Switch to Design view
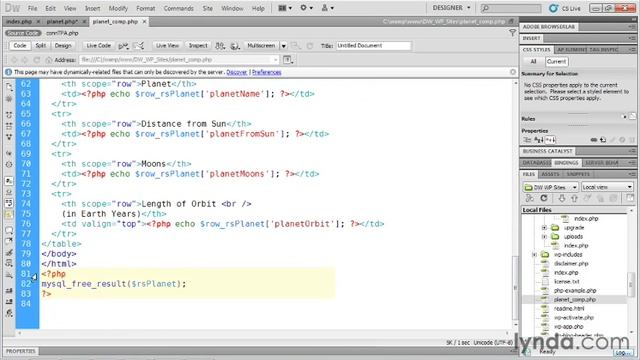This screenshot has width=640, height=360. (63, 46)
